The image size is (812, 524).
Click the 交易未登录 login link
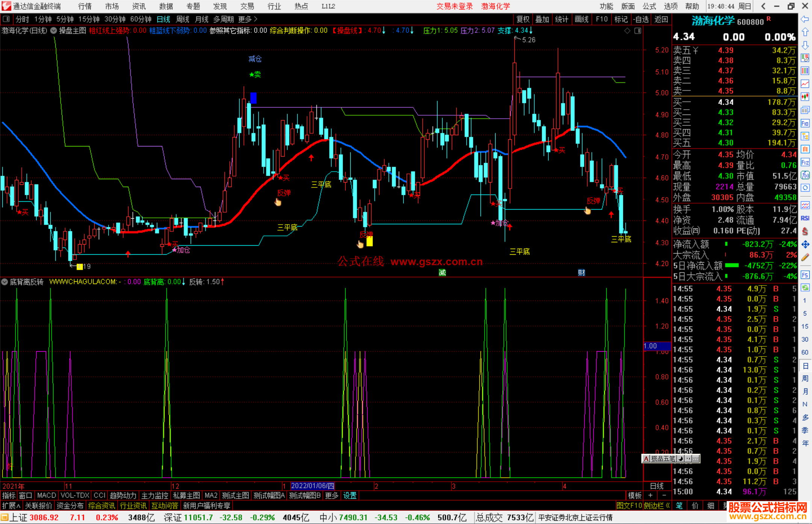click(x=454, y=6)
